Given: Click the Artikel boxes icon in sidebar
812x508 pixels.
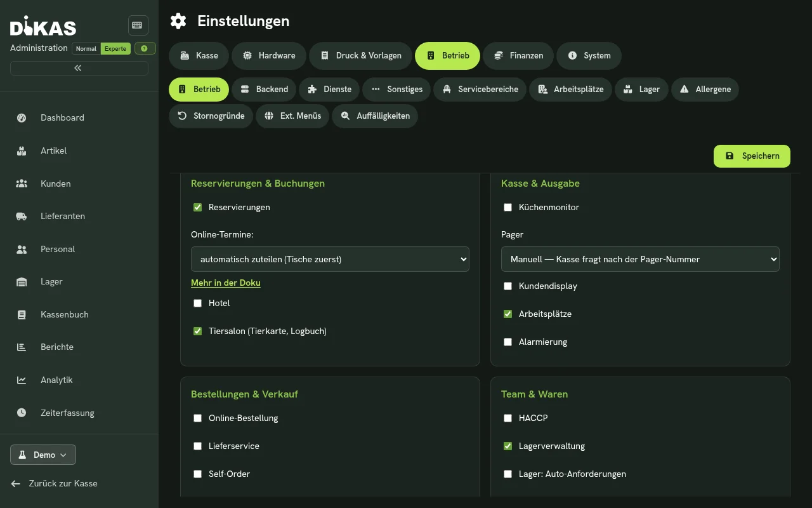Looking at the screenshot, I should [22, 150].
